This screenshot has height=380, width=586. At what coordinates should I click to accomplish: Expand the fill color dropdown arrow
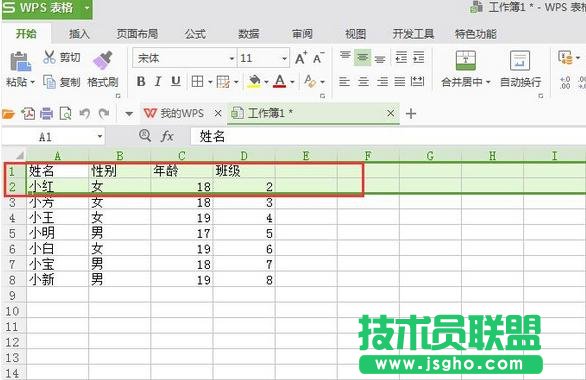[x=266, y=82]
